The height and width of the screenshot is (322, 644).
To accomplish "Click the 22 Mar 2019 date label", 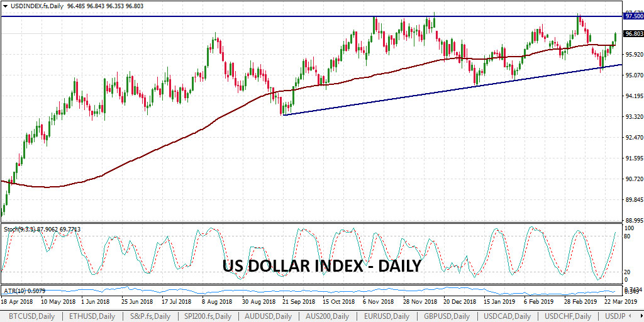I will [621, 301].
